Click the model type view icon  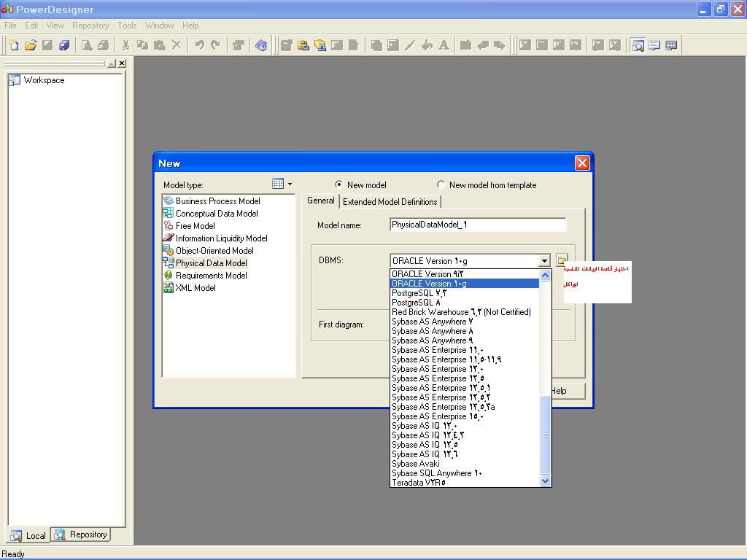tap(278, 184)
